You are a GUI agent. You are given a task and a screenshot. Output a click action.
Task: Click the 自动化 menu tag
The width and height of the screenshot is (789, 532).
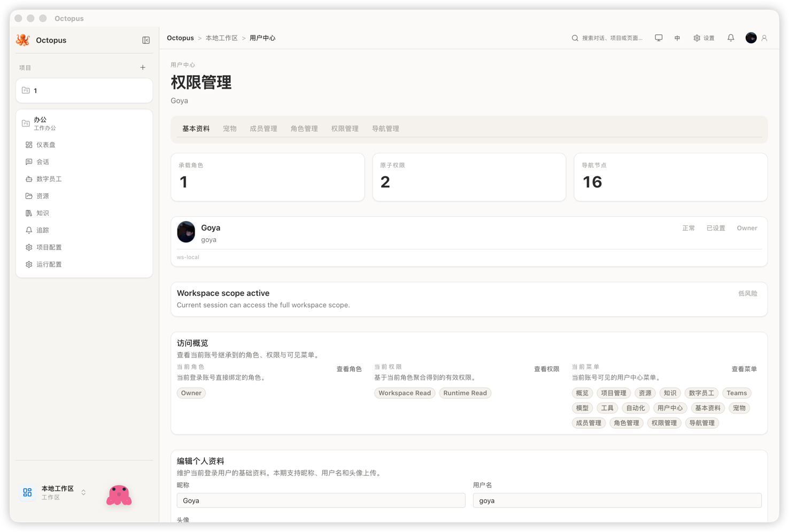tap(636, 408)
